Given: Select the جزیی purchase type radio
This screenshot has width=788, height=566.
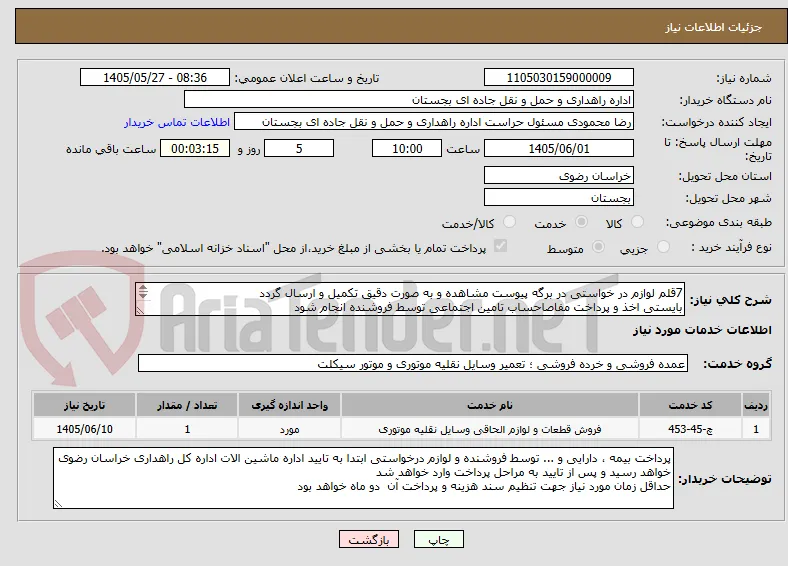Looking at the screenshot, I should tap(663, 246).
